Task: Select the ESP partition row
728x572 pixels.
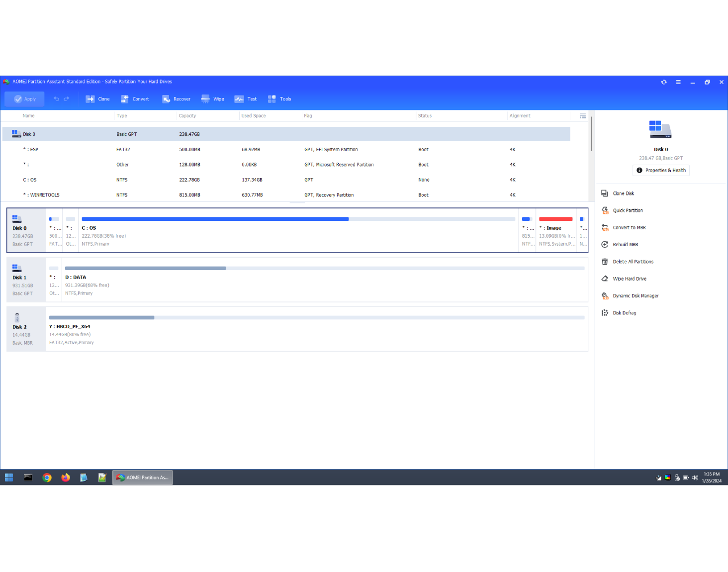Action: 286,149
